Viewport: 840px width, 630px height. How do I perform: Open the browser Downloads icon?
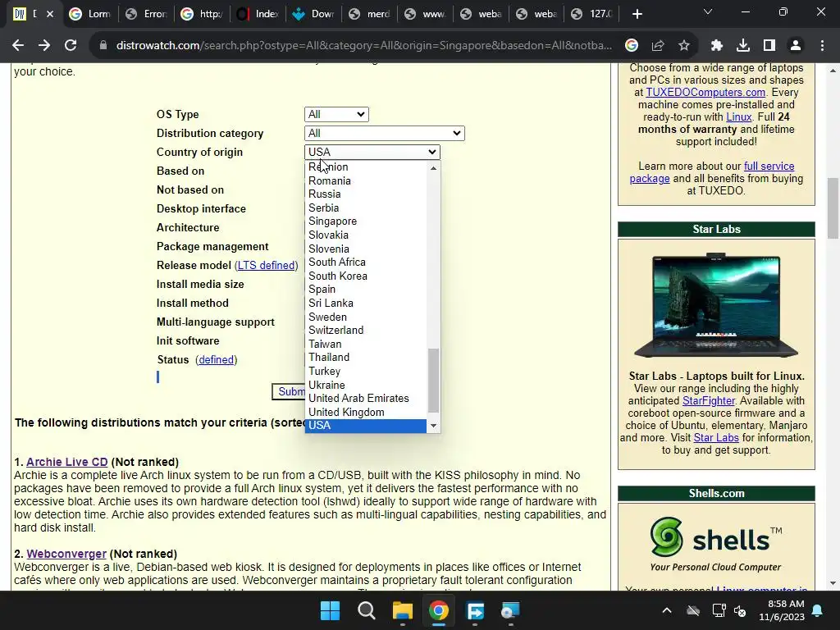pos(743,46)
